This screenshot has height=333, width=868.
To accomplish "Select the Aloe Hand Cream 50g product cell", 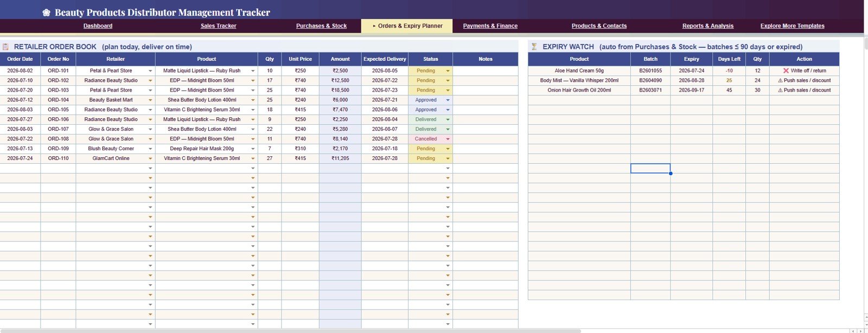I will pyautogui.click(x=579, y=71).
